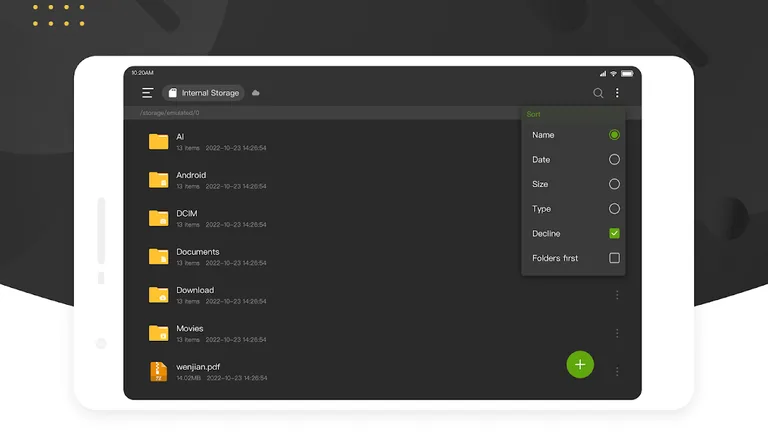Click the Decline label in Sort menu
The image size is (768, 432).
click(x=546, y=234)
